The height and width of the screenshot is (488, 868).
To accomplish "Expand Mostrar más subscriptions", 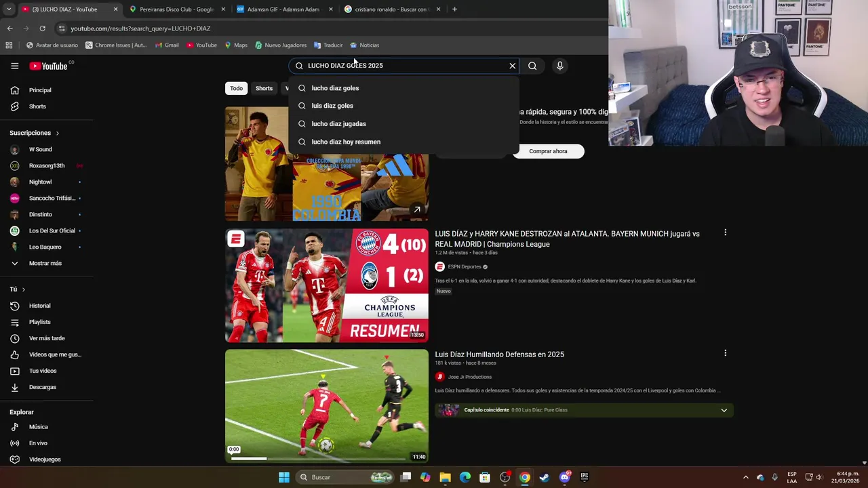I will pyautogui.click(x=46, y=263).
